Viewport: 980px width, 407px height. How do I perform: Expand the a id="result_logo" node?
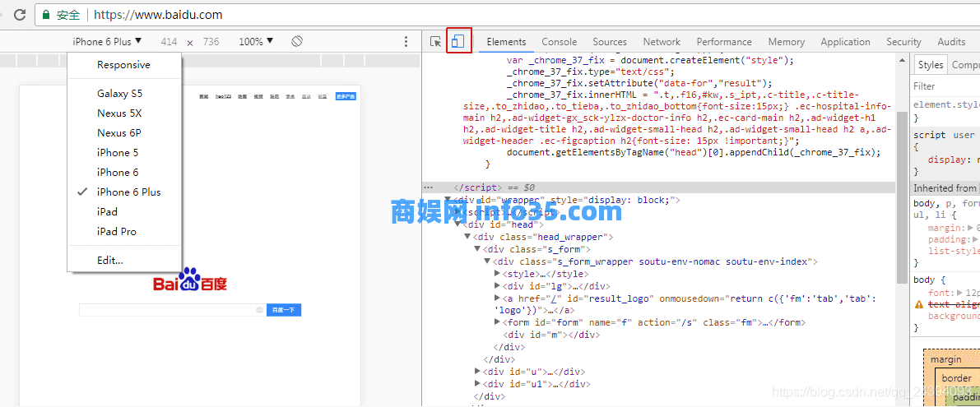pos(497,298)
